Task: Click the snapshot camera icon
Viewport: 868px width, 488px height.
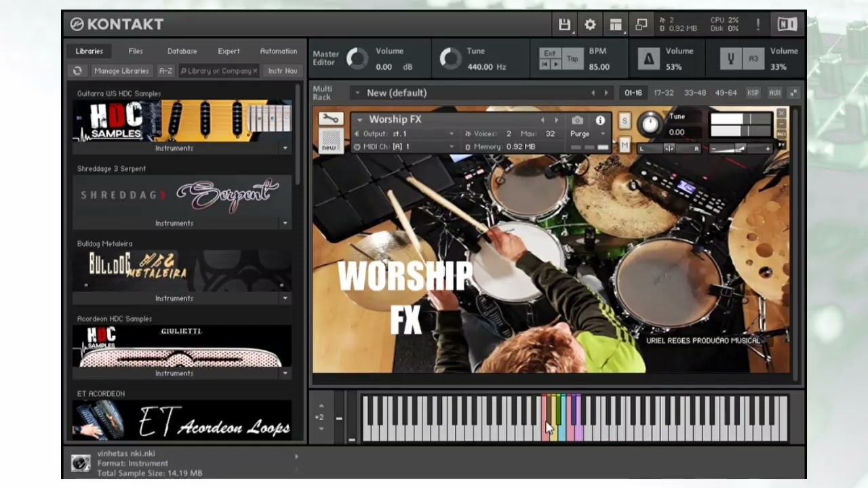Action: [577, 120]
